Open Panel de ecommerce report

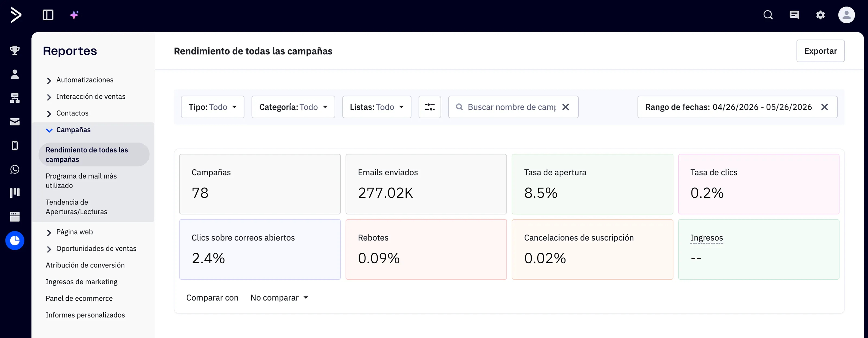[79, 298]
